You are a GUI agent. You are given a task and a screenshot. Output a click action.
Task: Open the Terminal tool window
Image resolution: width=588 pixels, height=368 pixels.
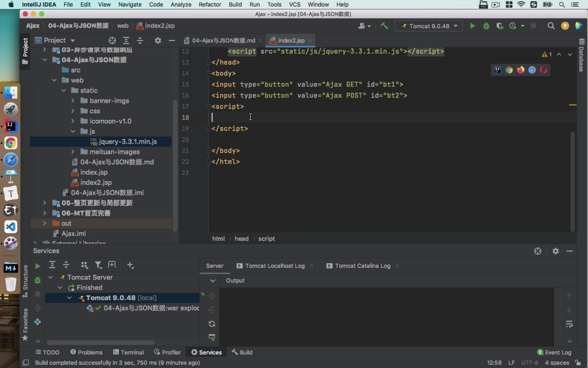[x=128, y=352]
